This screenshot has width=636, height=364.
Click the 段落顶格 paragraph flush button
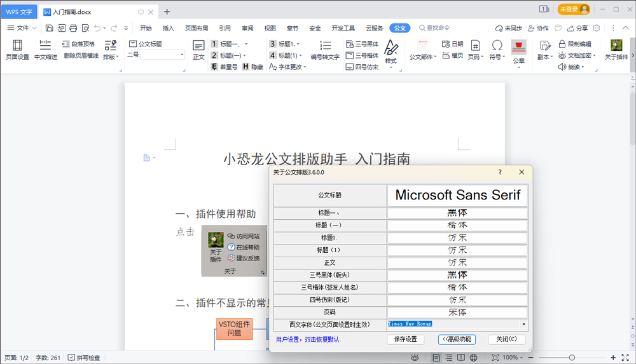[78, 44]
